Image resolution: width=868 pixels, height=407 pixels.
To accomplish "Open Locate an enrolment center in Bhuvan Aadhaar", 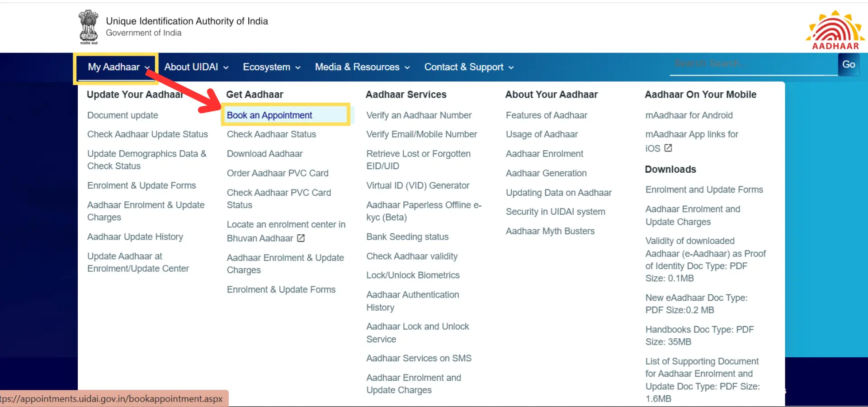I will (286, 231).
